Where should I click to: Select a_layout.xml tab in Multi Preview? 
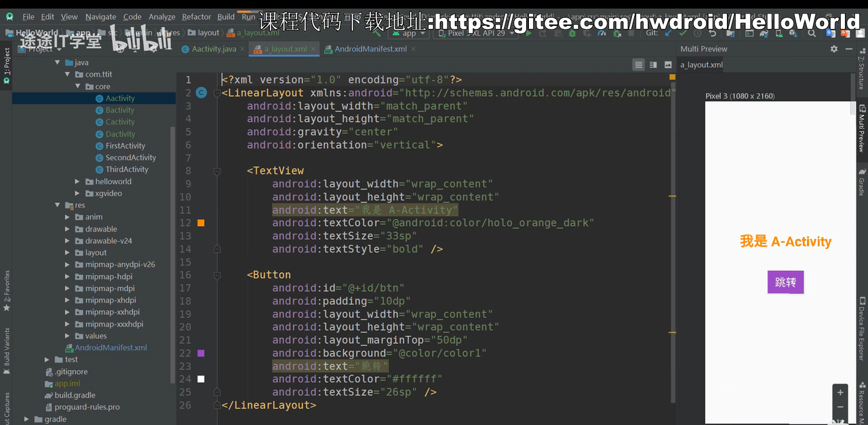(701, 64)
